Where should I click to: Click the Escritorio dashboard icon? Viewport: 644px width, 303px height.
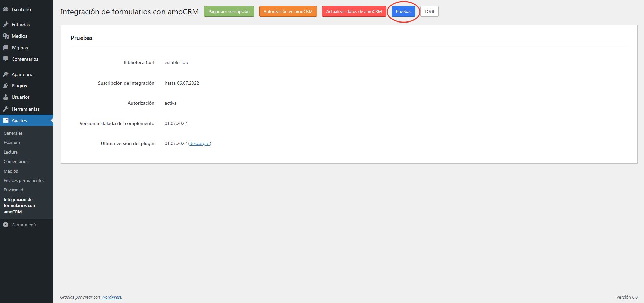(6, 9)
